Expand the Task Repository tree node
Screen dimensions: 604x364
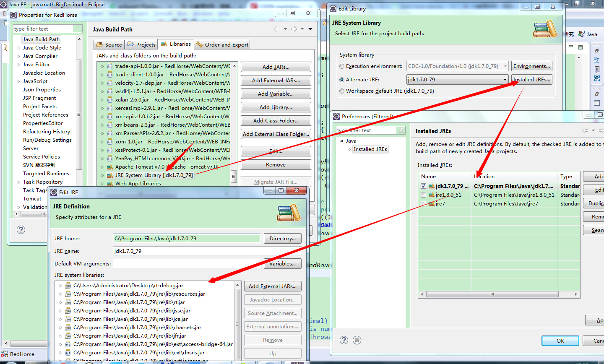(x=18, y=182)
